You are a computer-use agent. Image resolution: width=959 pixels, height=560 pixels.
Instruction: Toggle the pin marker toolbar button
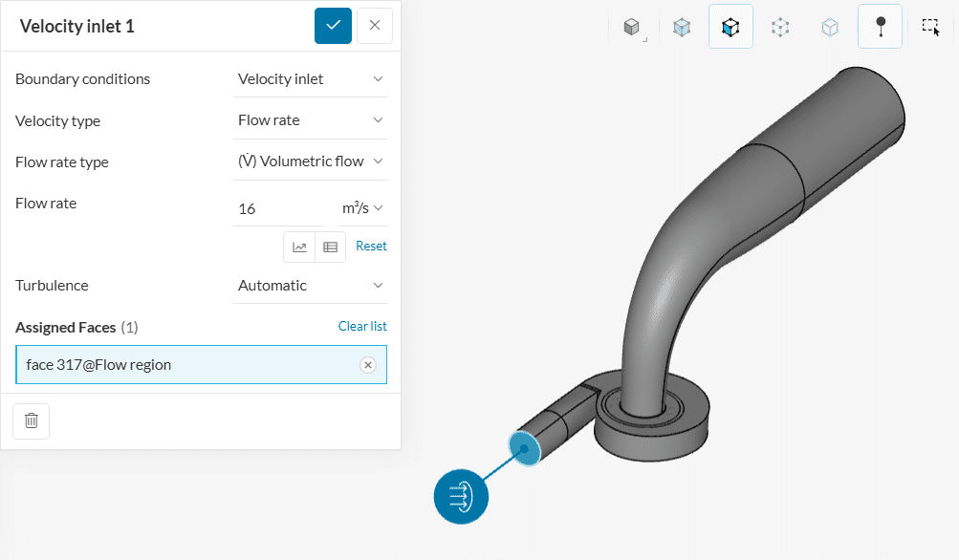880,27
